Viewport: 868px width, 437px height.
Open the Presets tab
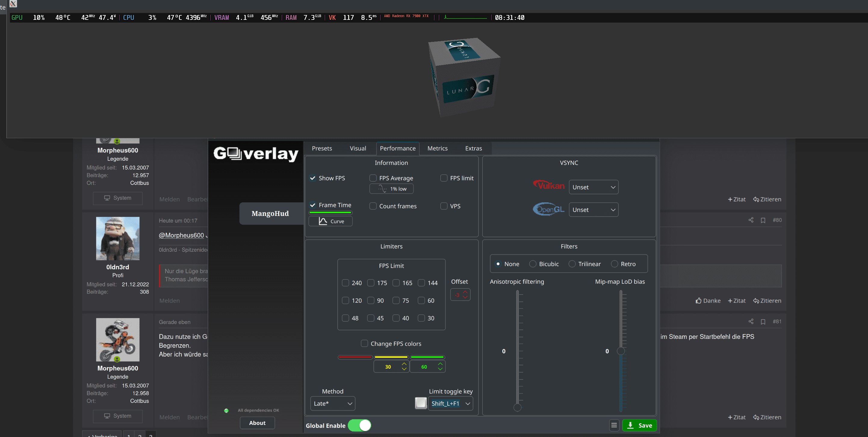[321, 148]
